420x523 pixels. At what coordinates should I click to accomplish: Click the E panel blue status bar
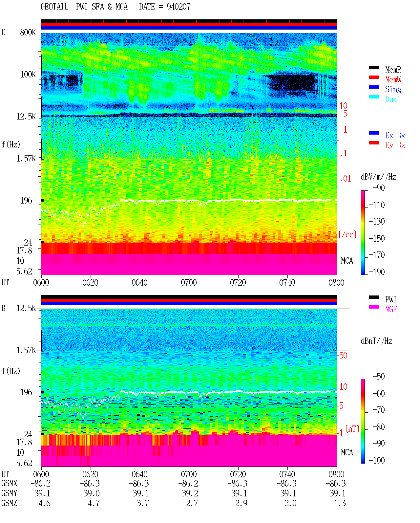point(189,28)
